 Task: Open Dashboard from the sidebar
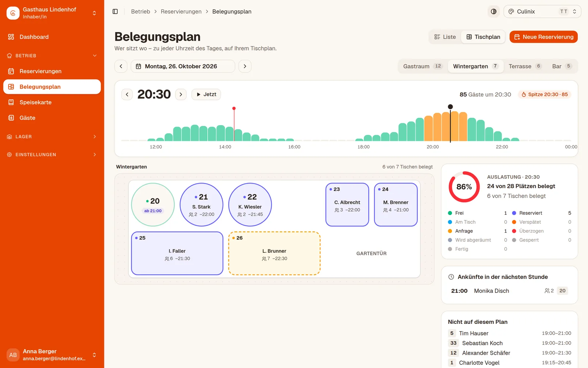tap(52, 37)
